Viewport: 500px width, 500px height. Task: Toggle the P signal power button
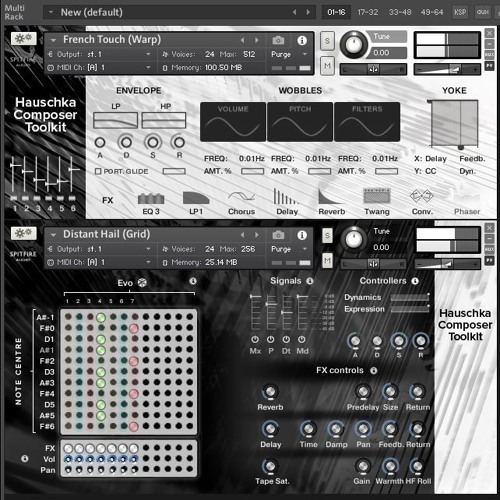coord(271,339)
